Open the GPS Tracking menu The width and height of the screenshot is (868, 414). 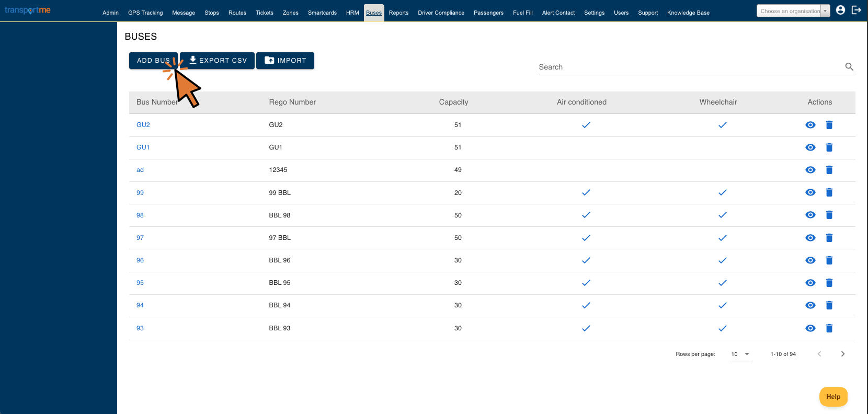click(145, 13)
